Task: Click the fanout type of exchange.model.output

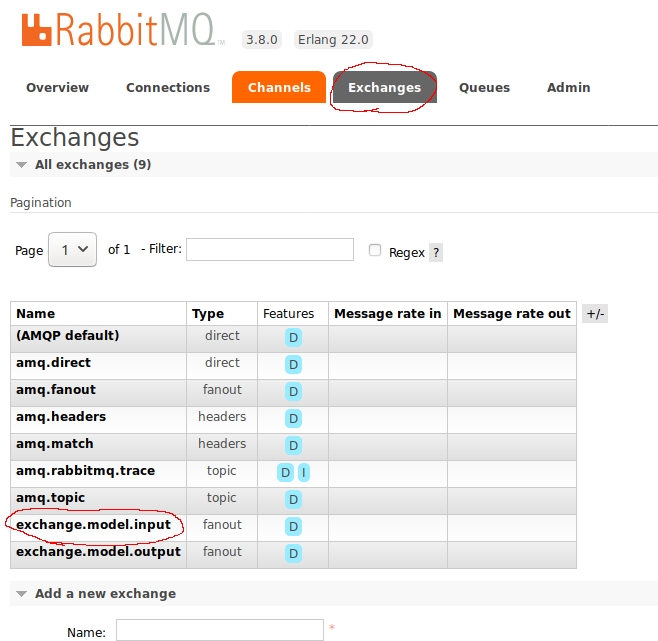Action: 222,552
